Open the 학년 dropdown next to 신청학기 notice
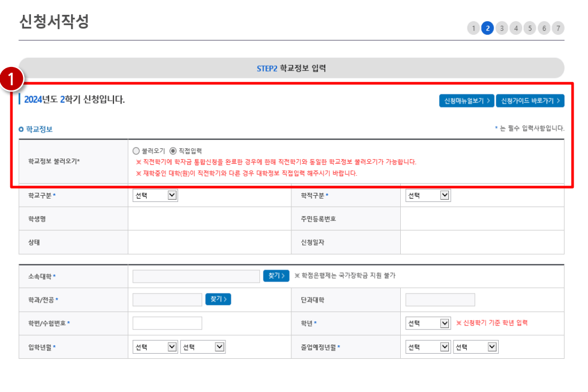 428,323
